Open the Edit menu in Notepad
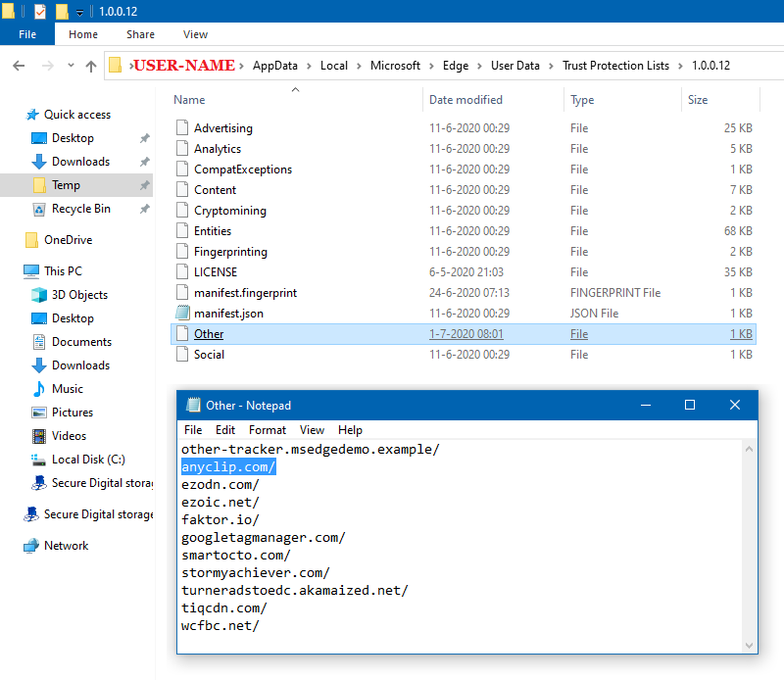This screenshot has height=680, width=784. [x=225, y=430]
